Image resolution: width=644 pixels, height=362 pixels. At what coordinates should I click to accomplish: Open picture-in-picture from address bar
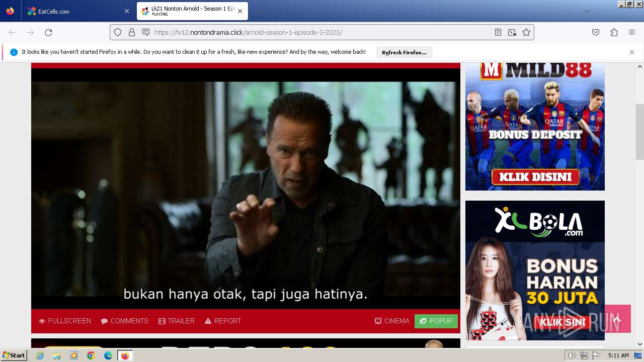click(512, 32)
